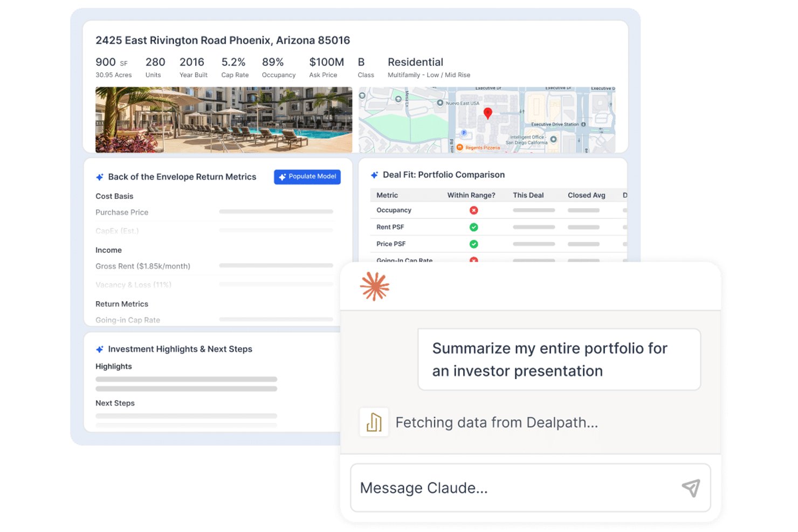
Task: Click the "Metric" column header
Action: tap(387, 195)
